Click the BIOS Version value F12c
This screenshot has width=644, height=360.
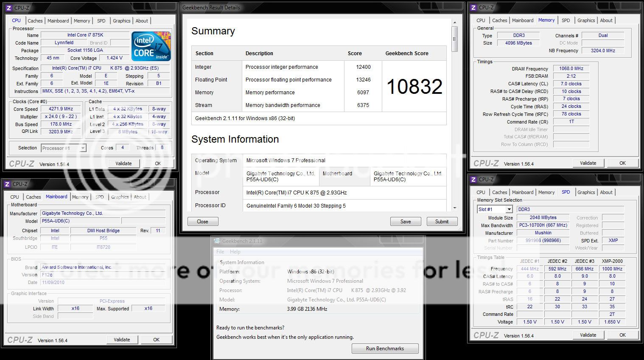click(x=103, y=275)
